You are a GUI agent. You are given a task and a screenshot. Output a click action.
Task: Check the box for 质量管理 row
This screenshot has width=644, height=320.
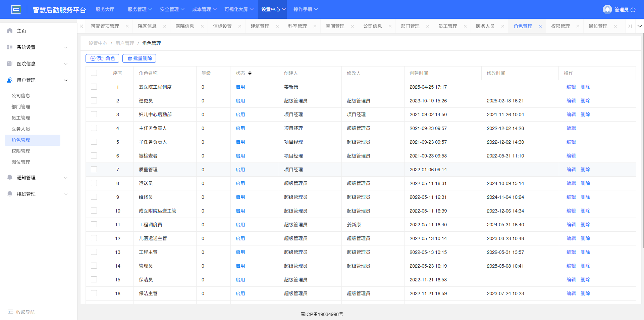(94, 169)
